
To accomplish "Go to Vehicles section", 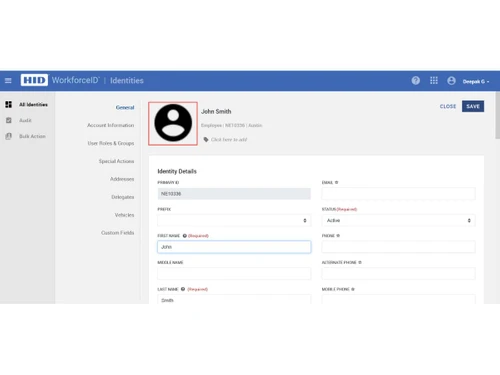I will pos(124,215).
